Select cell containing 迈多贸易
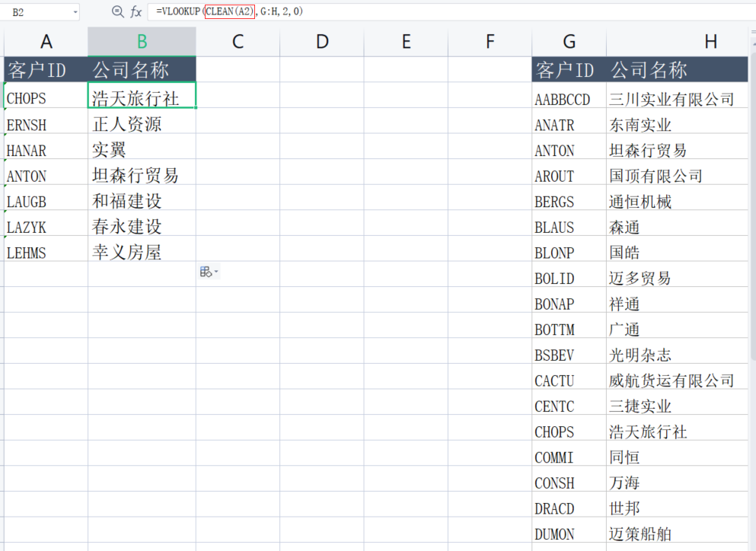The width and height of the screenshot is (756, 551). pyautogui.click(x=677, y=274)
